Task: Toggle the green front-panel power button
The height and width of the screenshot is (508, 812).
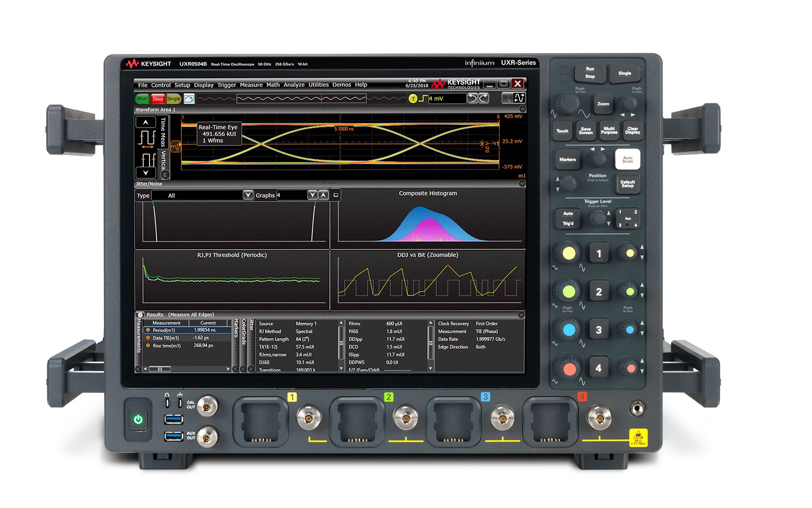Action: click(x=138, y=420)
